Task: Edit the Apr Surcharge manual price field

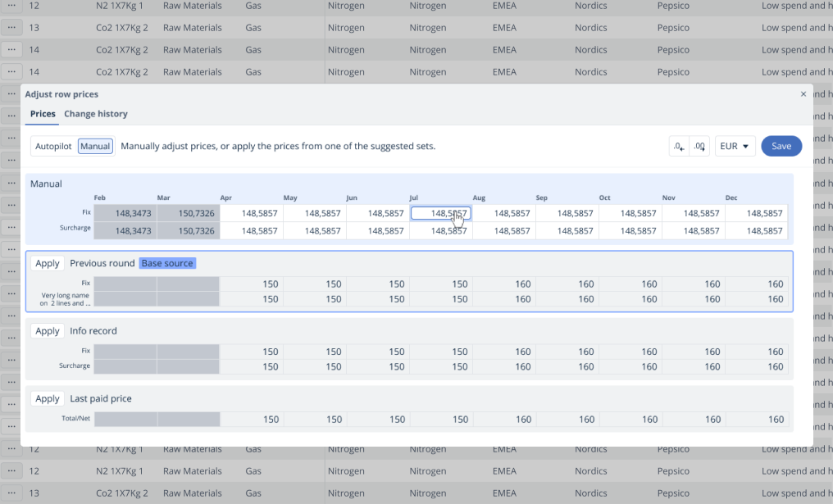Action: pyautogui.click(x=252, y=231)
